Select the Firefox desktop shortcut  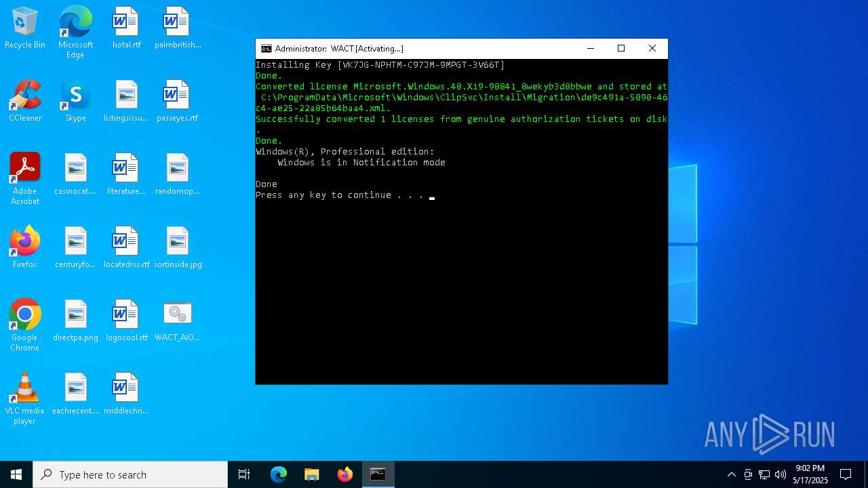[25, 247]
